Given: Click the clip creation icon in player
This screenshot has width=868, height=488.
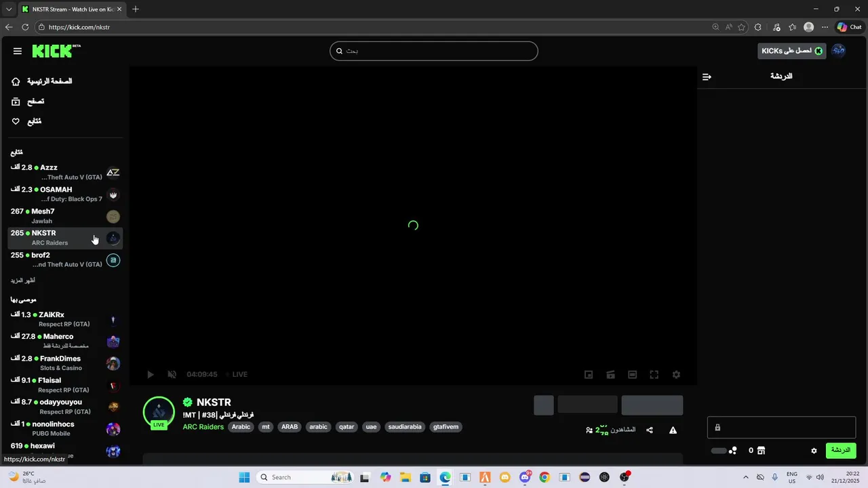Looking at the screenshot, I should [610, 374].
